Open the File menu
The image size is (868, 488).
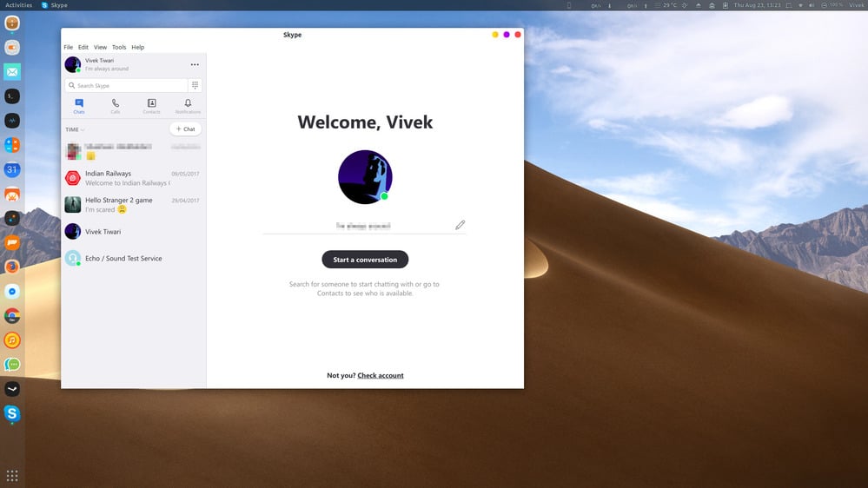[68, 47]
